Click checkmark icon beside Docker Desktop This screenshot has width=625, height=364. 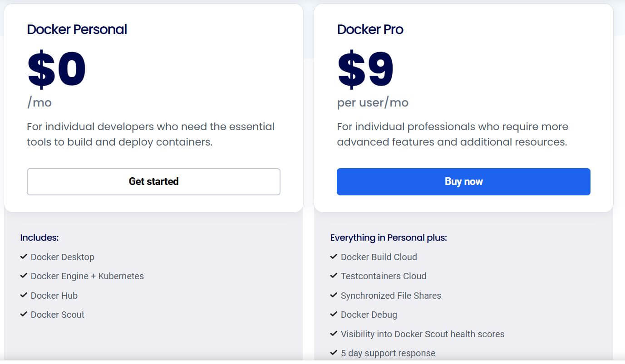[24, 257]
